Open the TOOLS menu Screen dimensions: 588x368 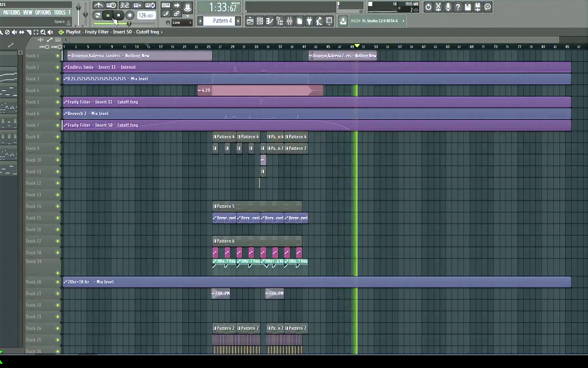[x=60, y=12]
